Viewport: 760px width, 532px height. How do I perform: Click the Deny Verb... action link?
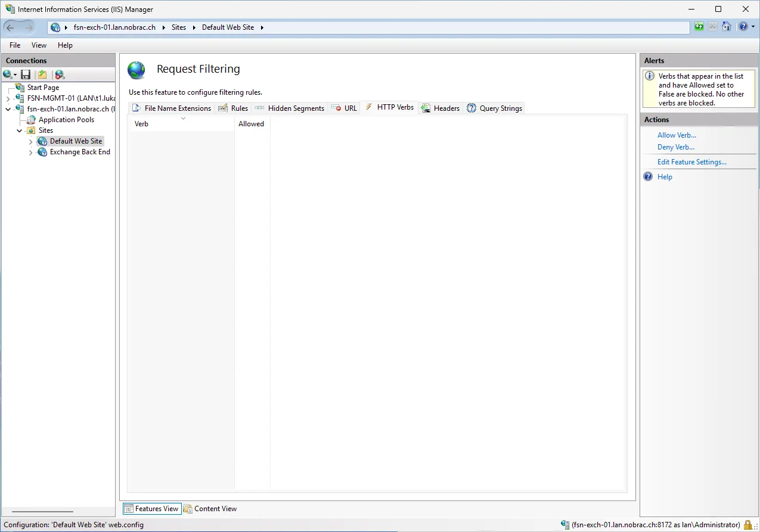coord(676,147)
